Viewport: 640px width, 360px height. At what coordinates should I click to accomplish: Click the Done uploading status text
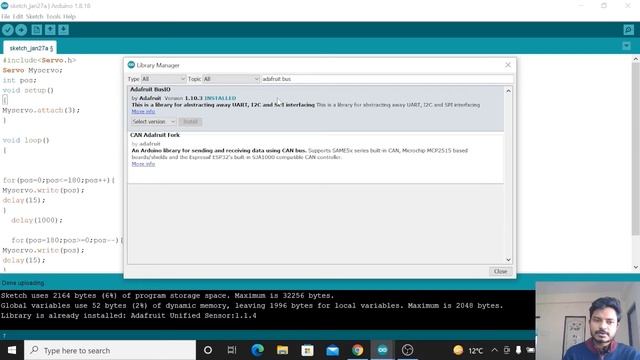click(23, 283)
